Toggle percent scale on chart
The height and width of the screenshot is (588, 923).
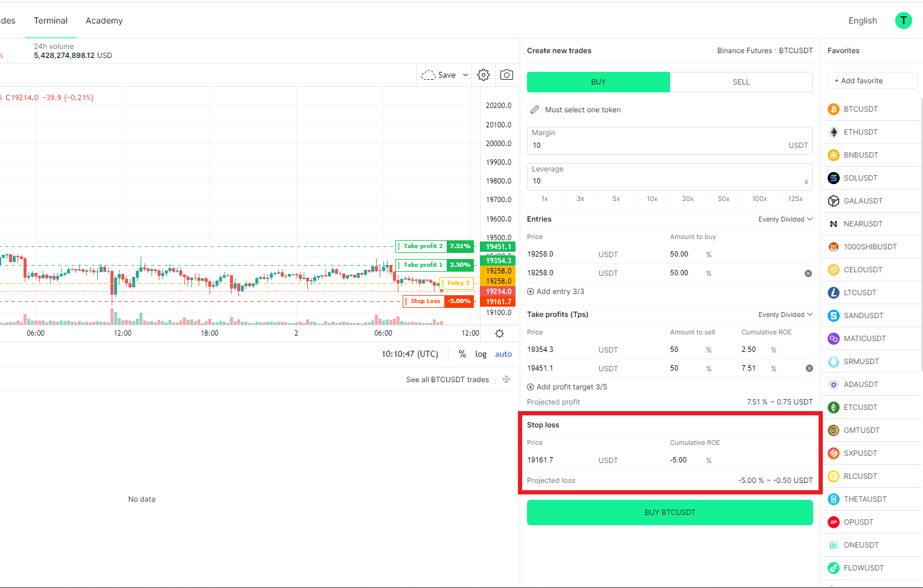point(462,354)
